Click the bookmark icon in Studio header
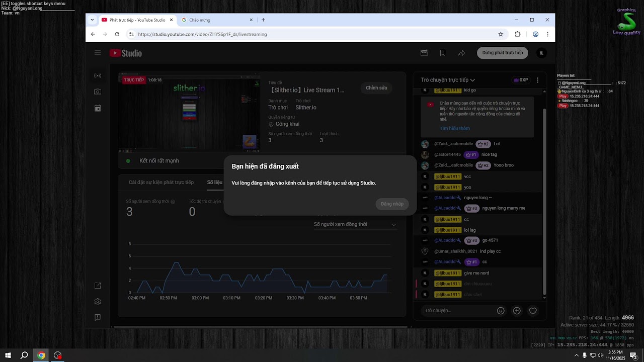Viewport: 644px width, 362px height. pos(443,53)
